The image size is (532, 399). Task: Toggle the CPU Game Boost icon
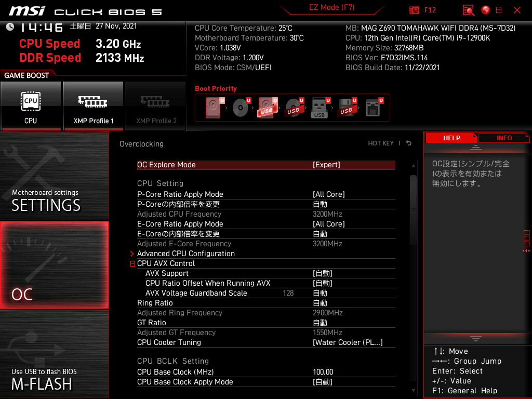31,106
